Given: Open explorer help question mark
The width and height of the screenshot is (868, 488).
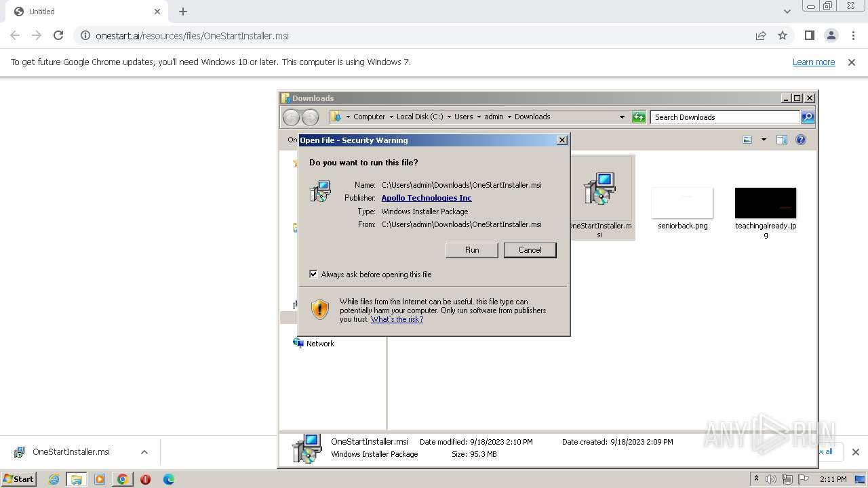Looking at the screenshot, I should tap(801, 140).
